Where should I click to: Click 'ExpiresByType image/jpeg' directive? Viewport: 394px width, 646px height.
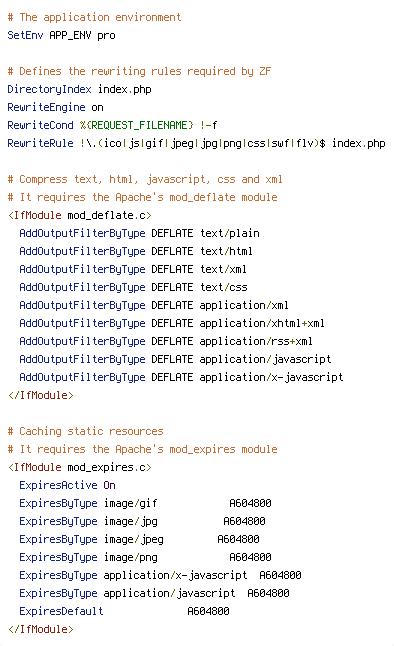coord(91,539)
